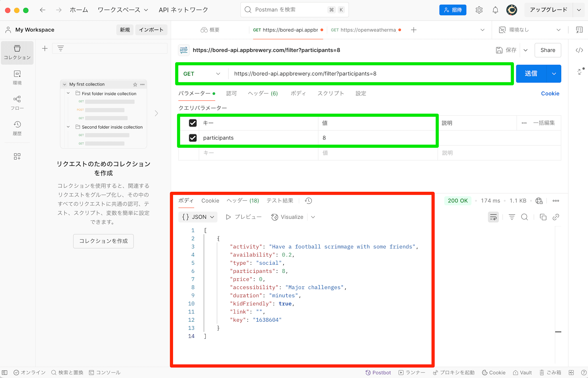Toggle the select-all parameters checkbox
Image resolution: width=588 pixels, height=378 pixels.
coord(193,123)
